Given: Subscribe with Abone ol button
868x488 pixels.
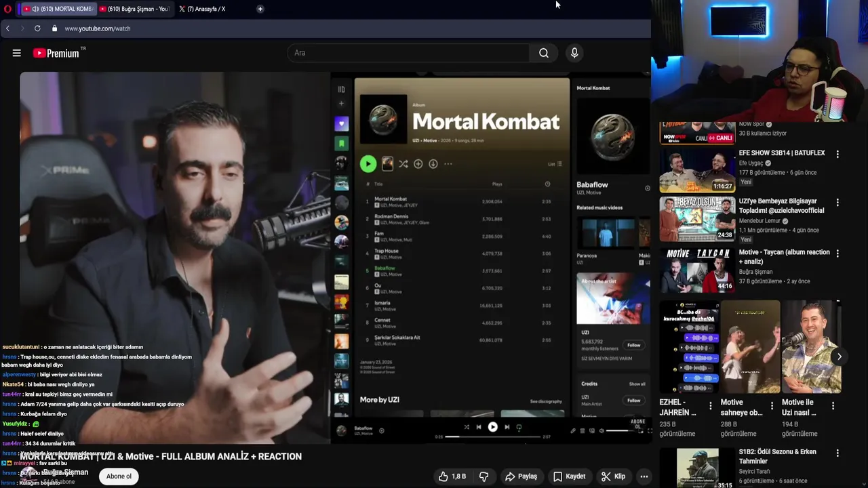Looking at the screenshot, I should (x=119, y=476).
